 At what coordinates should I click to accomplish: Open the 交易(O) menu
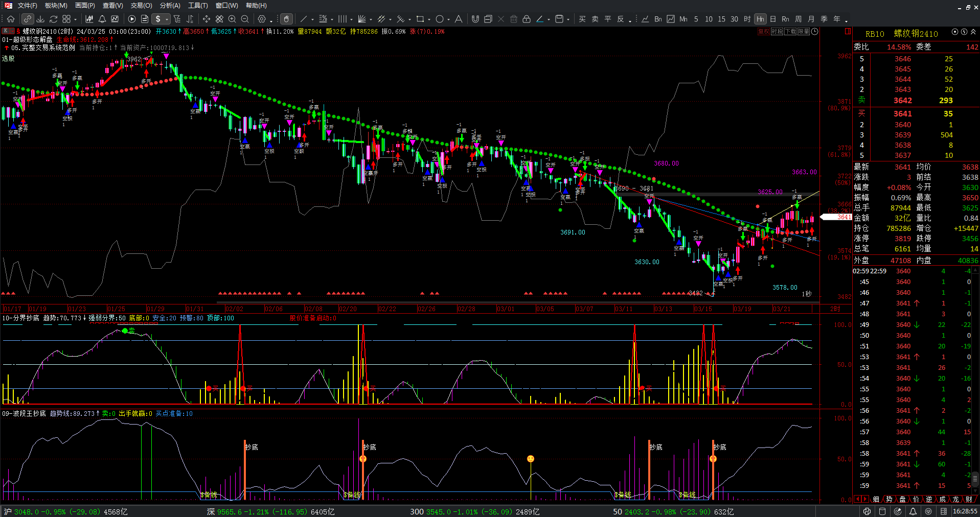[x=142, y=6]
